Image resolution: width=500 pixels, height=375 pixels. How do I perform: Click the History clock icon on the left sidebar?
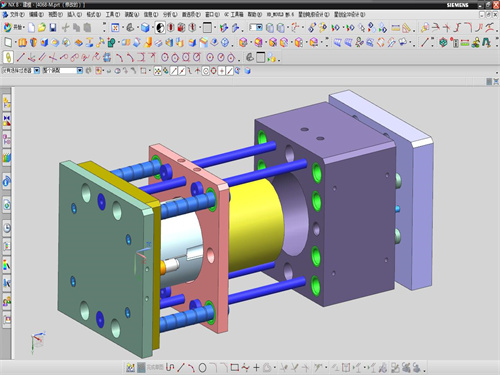point(7,228)
